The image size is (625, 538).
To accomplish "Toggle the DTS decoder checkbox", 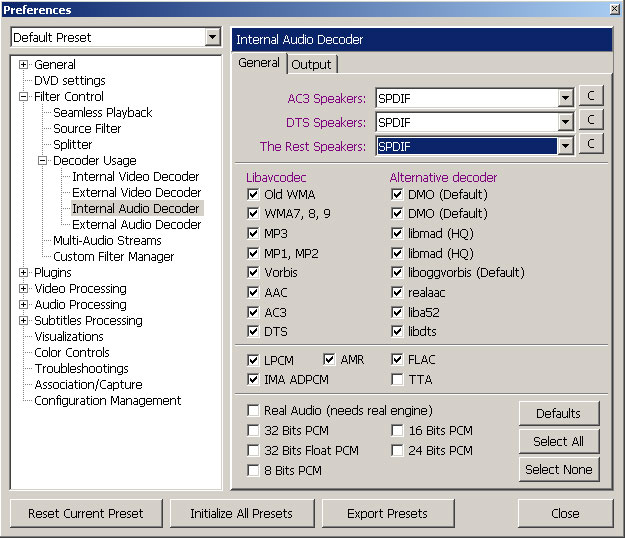I will pyautogui.click(x=253, y=332).
